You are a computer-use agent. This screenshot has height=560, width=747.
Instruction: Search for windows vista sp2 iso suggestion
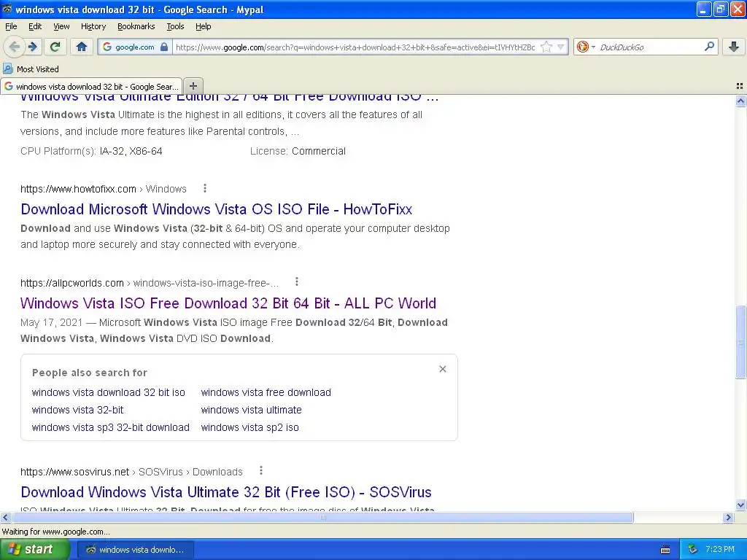click(x=249, y=427)
